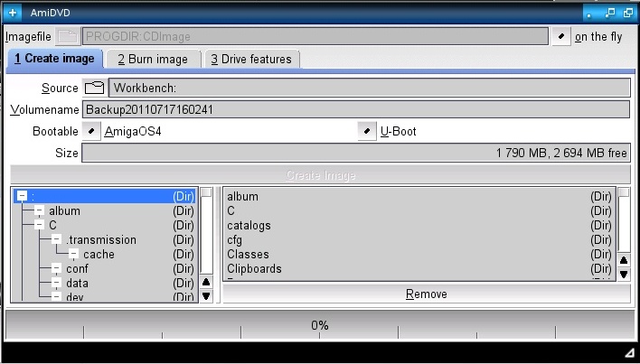Click the tree list scroll up arrow
The image size is (640, 364).
pyautogui.click(x=206, y=282)
